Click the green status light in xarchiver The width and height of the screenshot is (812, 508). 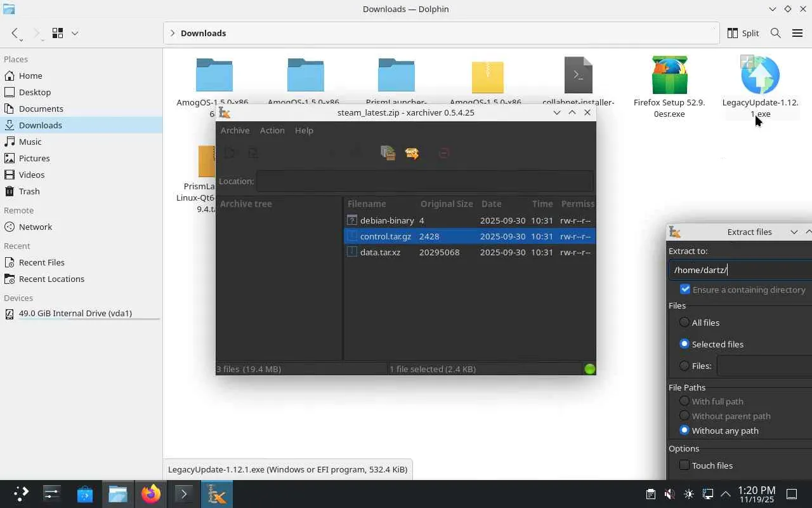[x=590, y=369]
